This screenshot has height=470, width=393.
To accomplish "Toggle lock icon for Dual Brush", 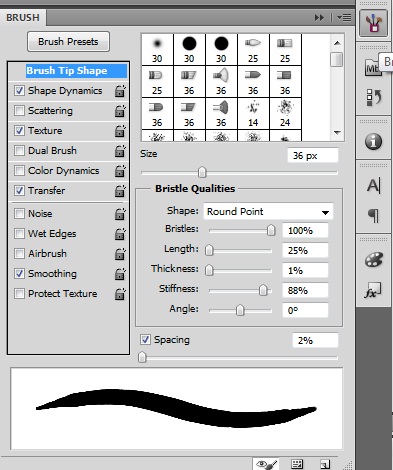I will (120, 151).
